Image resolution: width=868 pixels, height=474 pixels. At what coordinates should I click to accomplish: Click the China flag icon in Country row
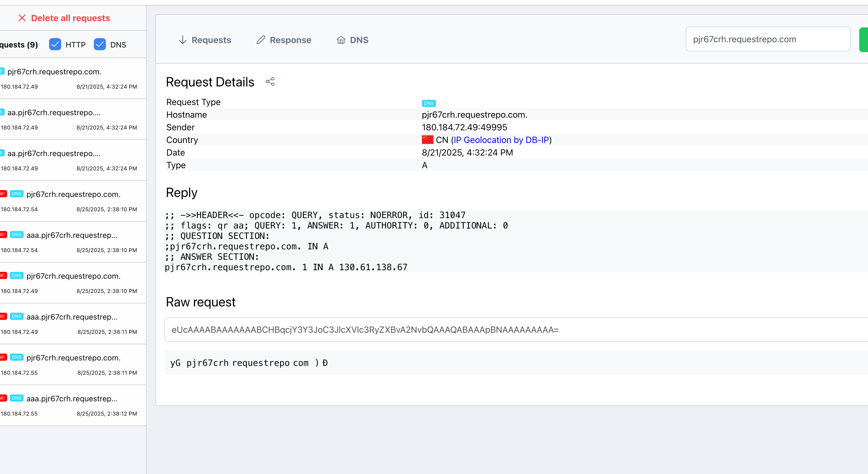click(427, 139)
